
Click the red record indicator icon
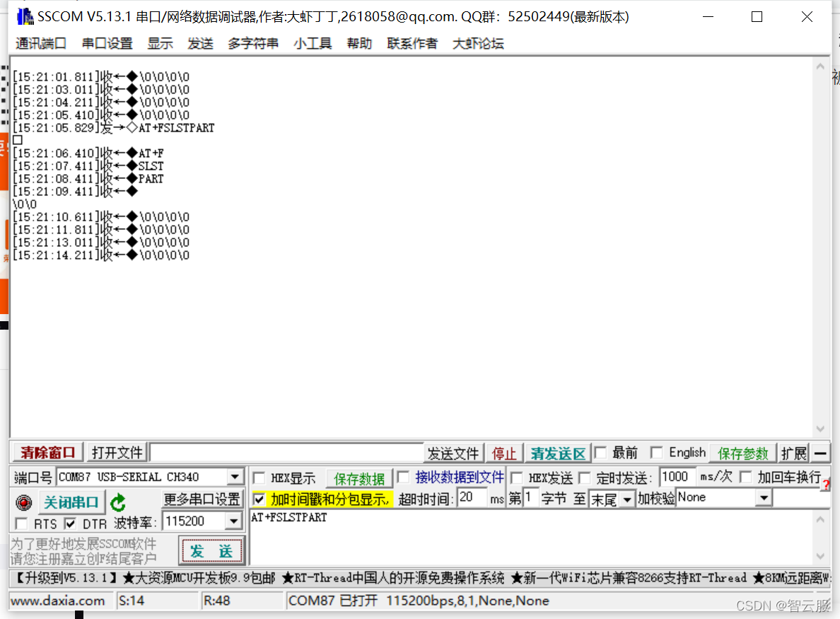23,503
